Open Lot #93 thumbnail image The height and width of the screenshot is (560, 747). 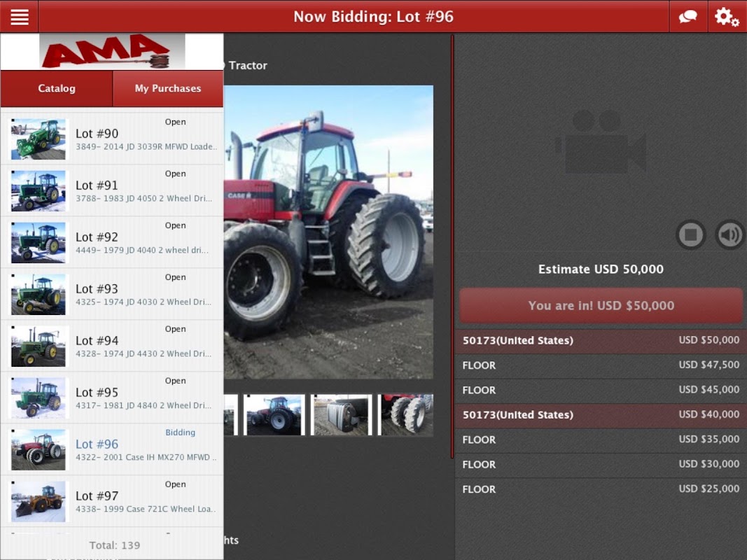(38, 294)
